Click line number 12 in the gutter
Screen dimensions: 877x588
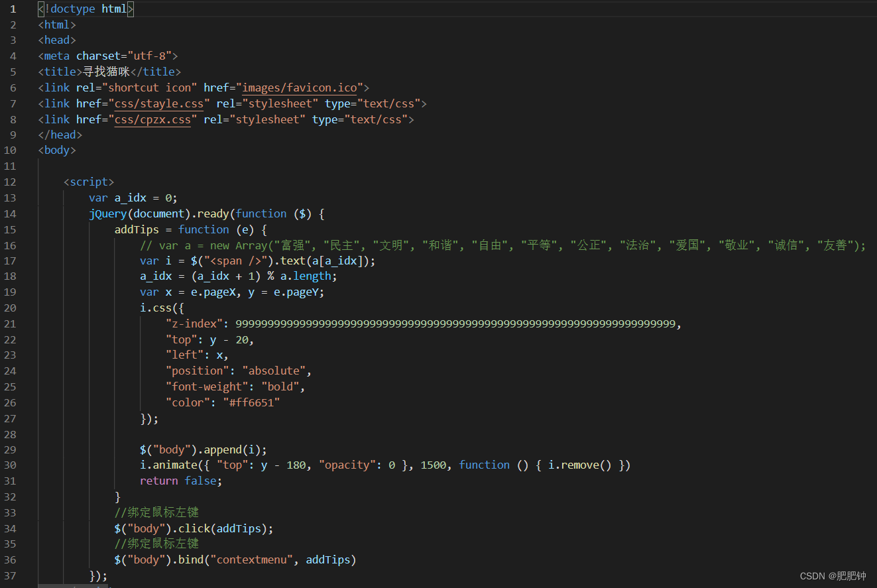(10, 182)
